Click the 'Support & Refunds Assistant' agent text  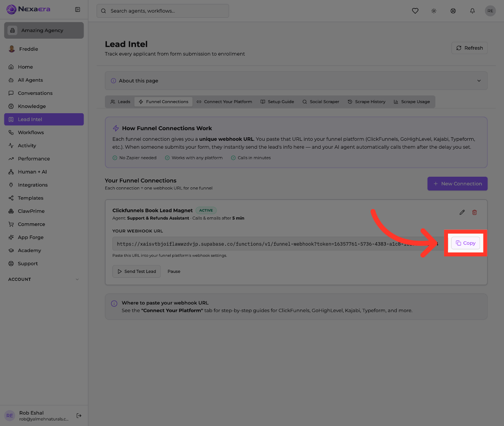point(158,218)
